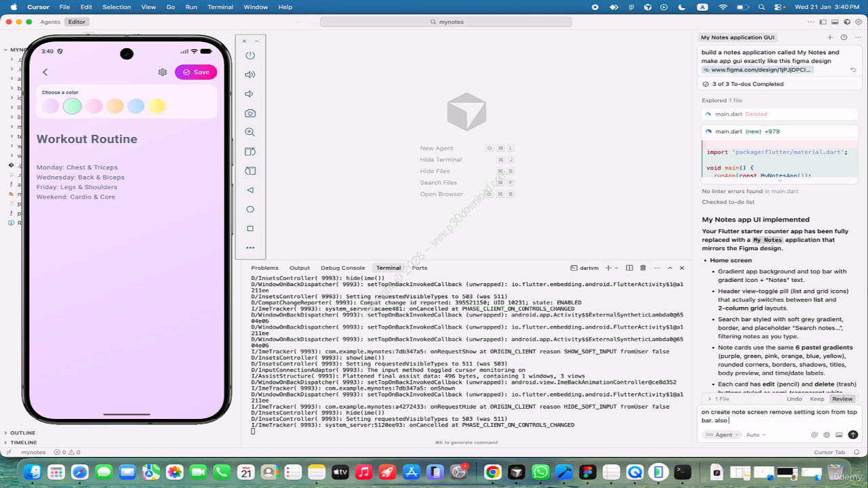The image size is (868, 488).
Task: Click the settings gear in the phone app
Action: [163, 72]
